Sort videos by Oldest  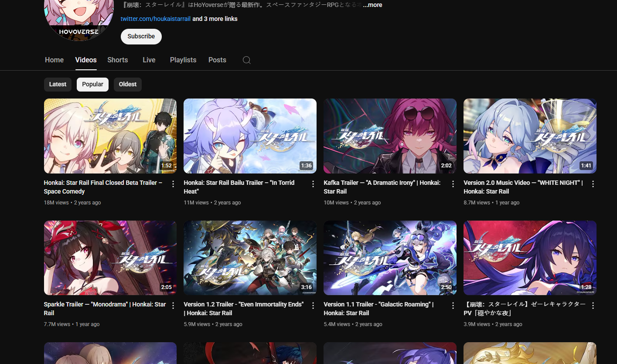[x=128, y=84]
